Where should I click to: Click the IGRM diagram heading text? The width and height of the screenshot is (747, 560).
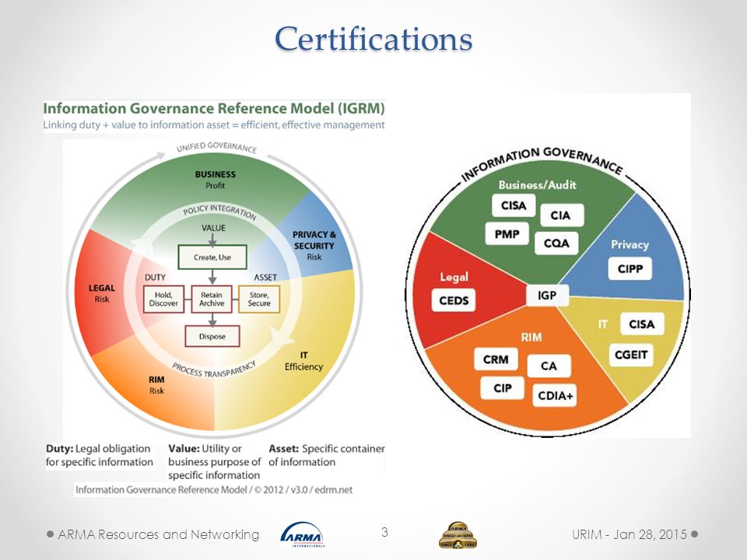(214, 109)
